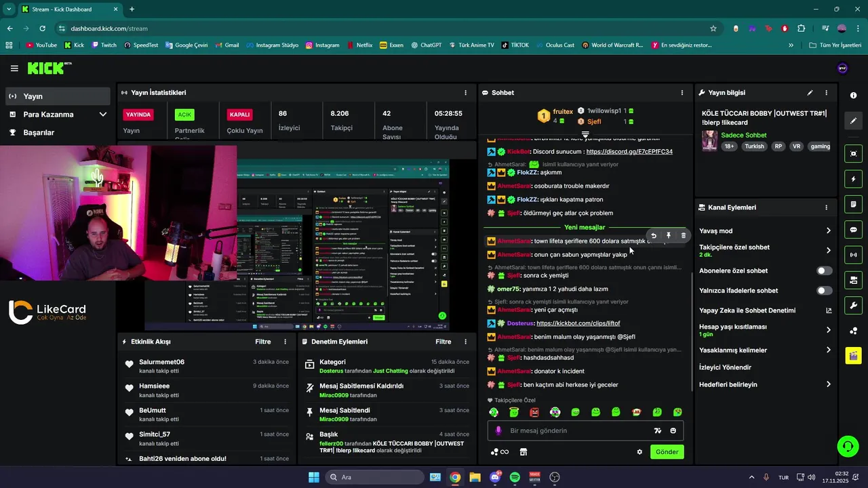Open a new browser tab

(x=132, y=9)
